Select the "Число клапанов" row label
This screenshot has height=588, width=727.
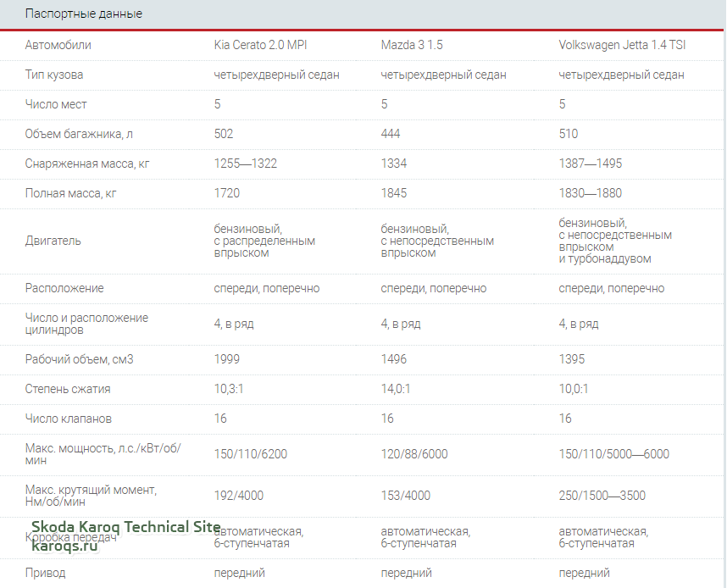tap(68, 419)
